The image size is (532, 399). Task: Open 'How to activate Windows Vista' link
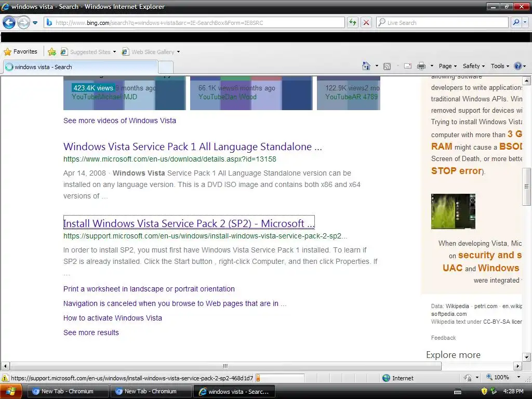[x=112, y=318]
